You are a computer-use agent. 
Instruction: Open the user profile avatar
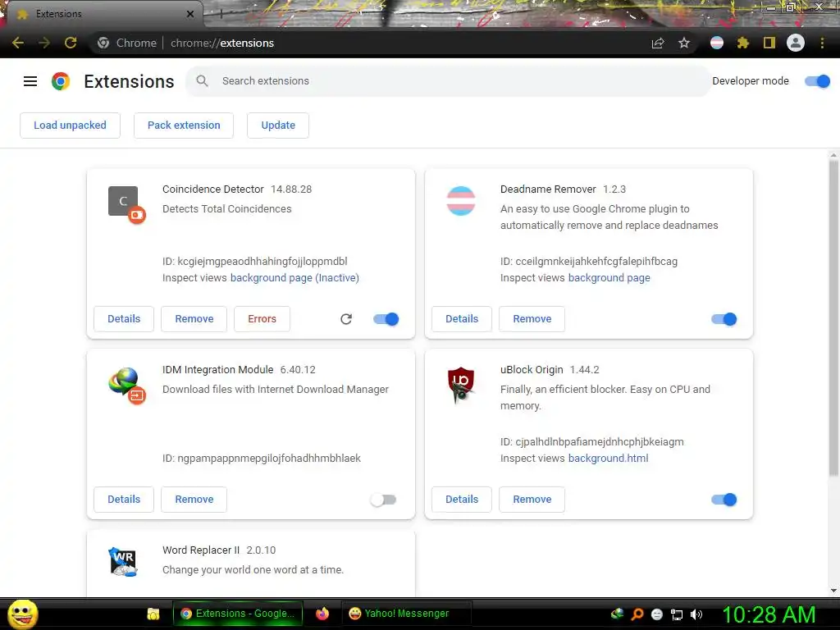pos(796,43)
